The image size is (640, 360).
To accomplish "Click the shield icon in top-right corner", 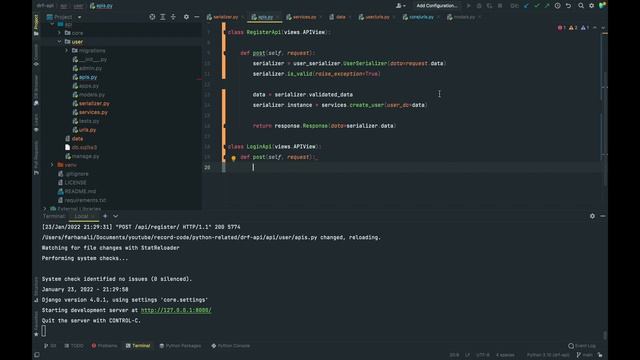I will point(602,6).
